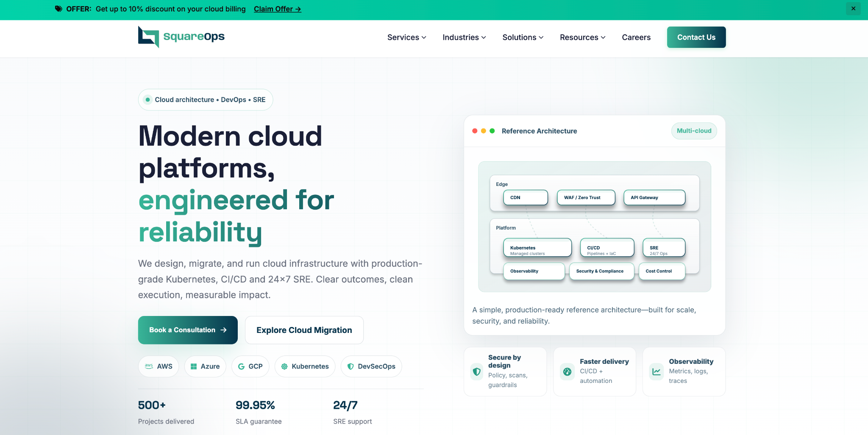The width and height of the screenshot is (868, 435).
Task: Click the green dot in Cloud architecture pill
Action: tap(147, 100)
